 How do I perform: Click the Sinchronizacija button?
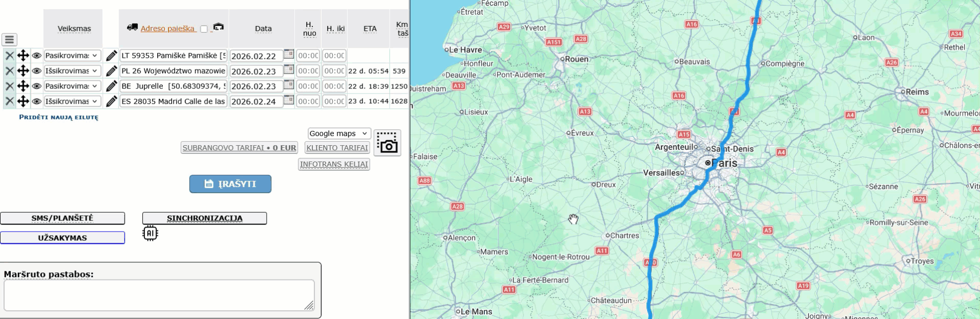pos(204,218)
